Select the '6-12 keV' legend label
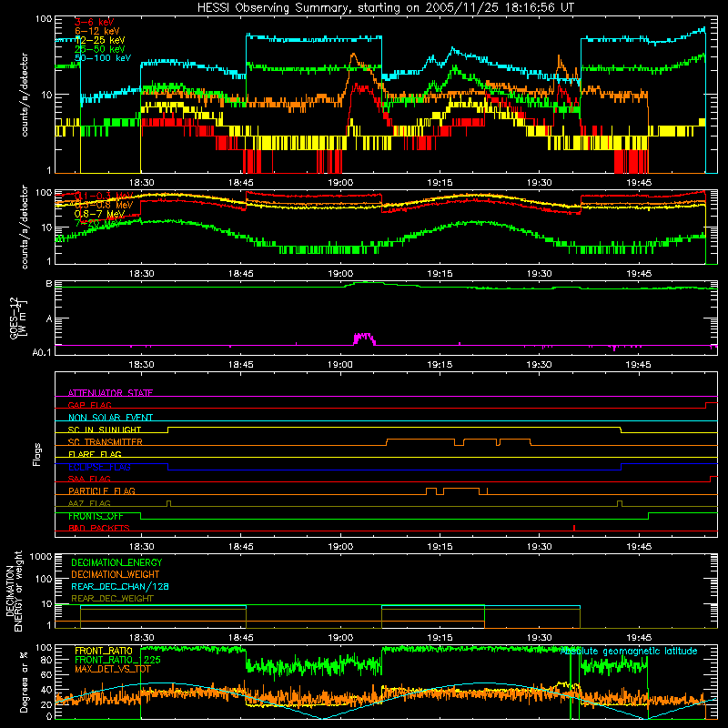Image resolution: width=728 pixels, height=728 pixels. pyautogui.click(x=96, y=31)
